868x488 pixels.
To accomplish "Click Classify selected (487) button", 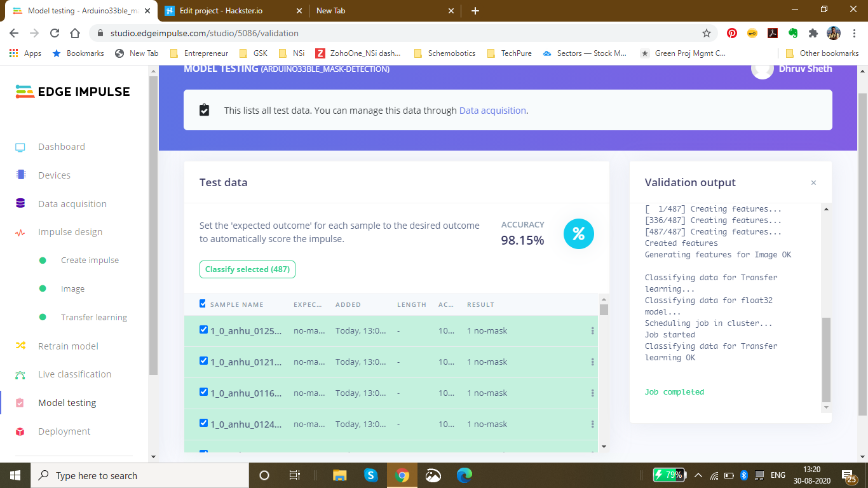I will point(247,269).
